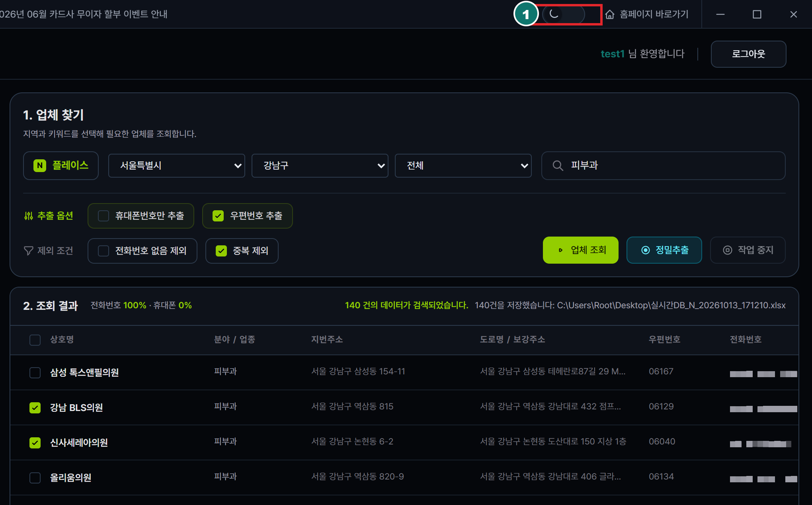Click the magnifier search icon
Image resolution: width=812 pixels, height=505 pixels.
558,166
